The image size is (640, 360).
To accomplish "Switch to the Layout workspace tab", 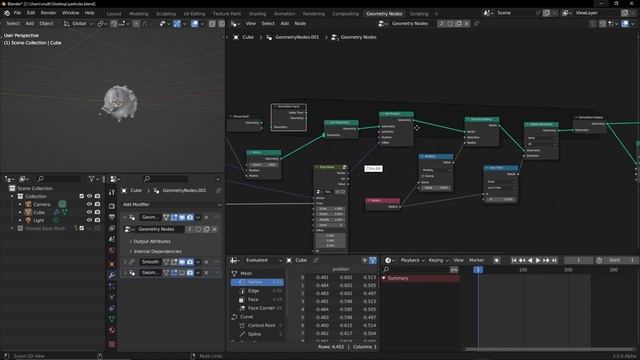I will (114, 14).
